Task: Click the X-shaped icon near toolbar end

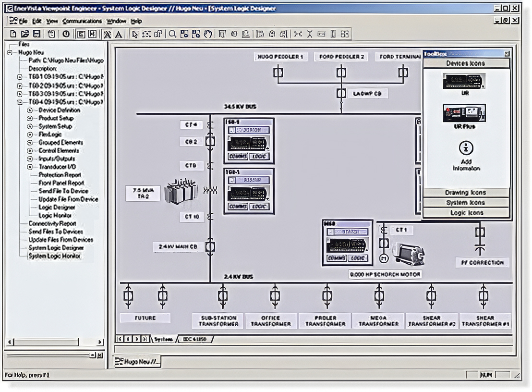Action: 309,34
